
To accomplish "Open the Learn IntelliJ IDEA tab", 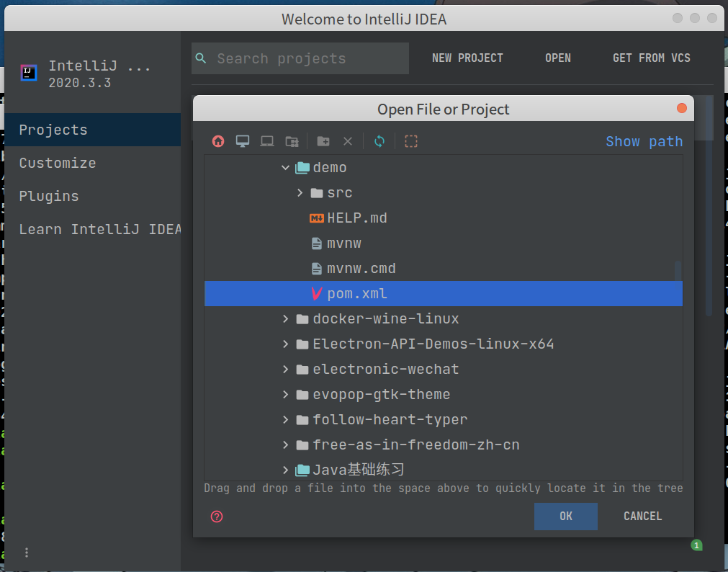I will (x=92, y=229).
